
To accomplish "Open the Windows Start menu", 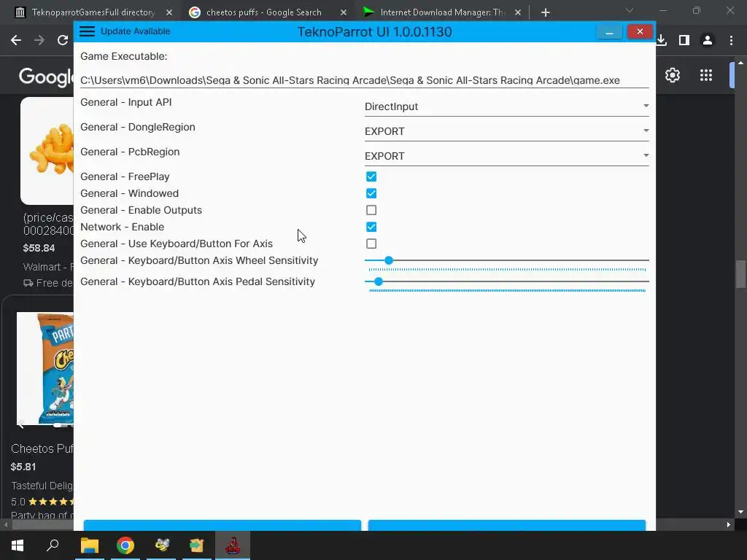I will tap(18, 545).
